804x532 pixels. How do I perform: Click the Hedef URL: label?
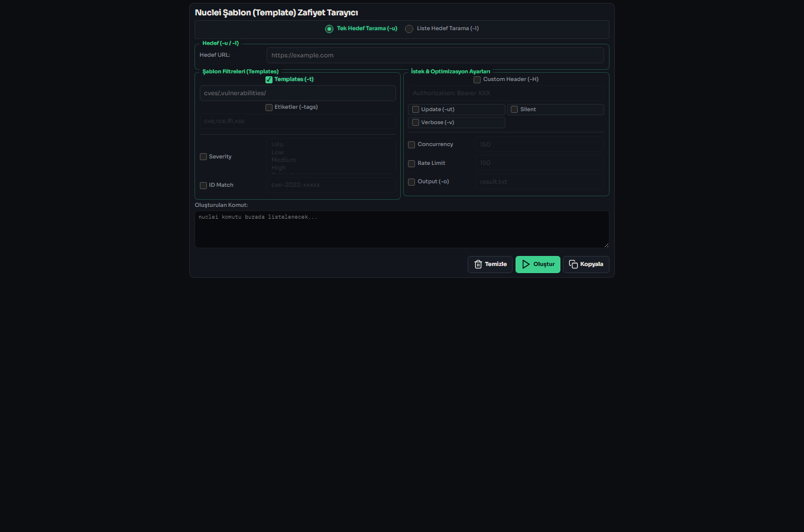point(215,55)
